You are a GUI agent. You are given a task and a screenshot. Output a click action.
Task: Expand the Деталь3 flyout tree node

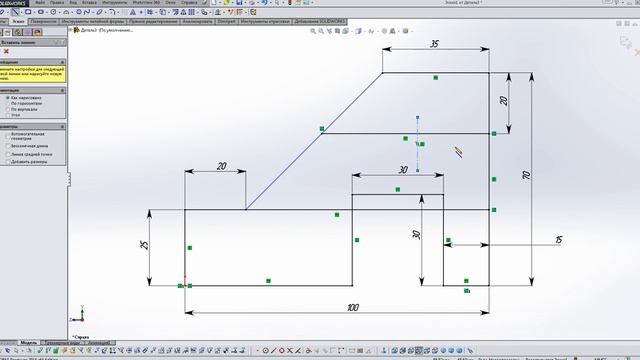70,30
